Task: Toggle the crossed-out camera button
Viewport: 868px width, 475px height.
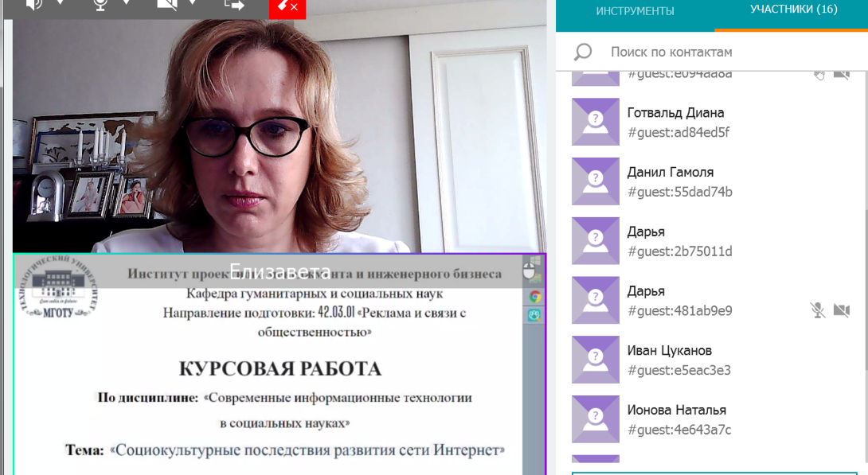Action: 166,5
